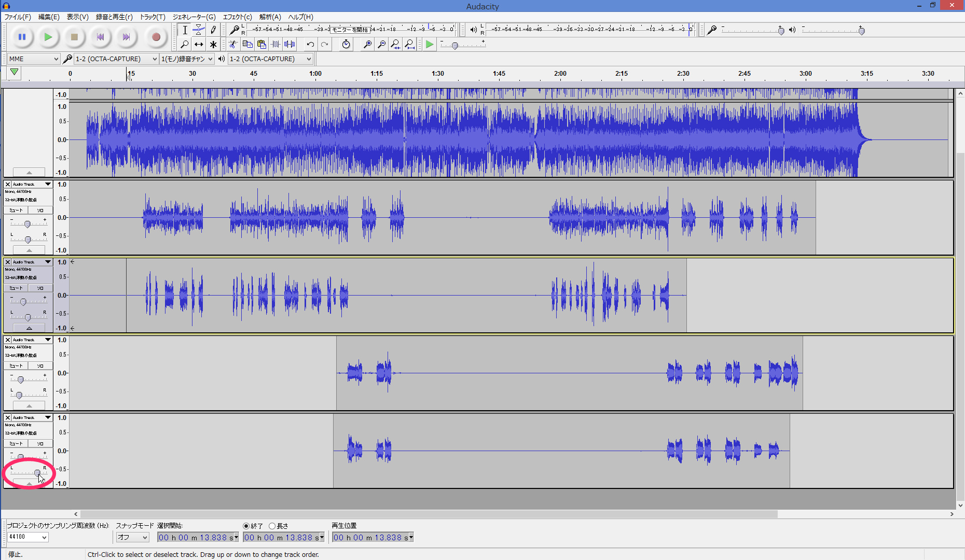This screenshot has width=965, height=560.
Task: Click the red Record button
Action: [x=156, y=37]
